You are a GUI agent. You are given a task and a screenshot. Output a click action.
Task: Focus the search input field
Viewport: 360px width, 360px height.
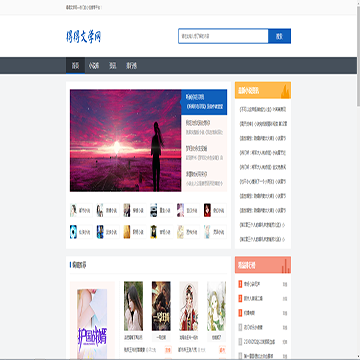[x=223, y=36]
